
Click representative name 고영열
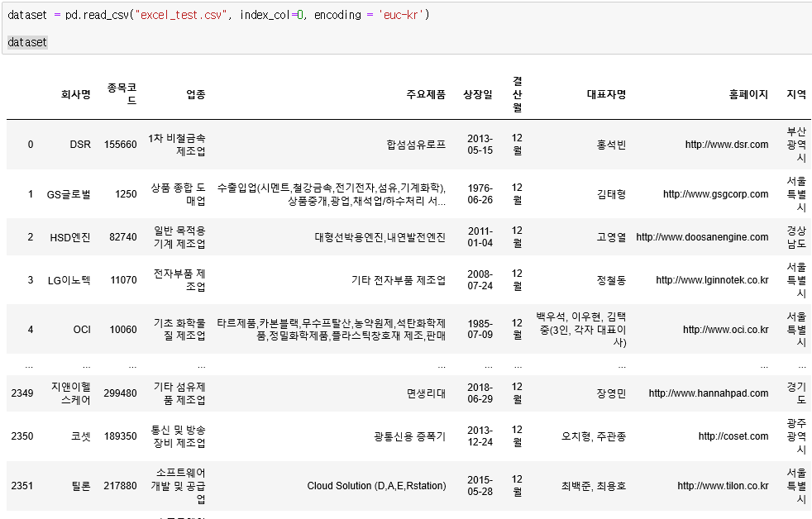tap(612, 237)
